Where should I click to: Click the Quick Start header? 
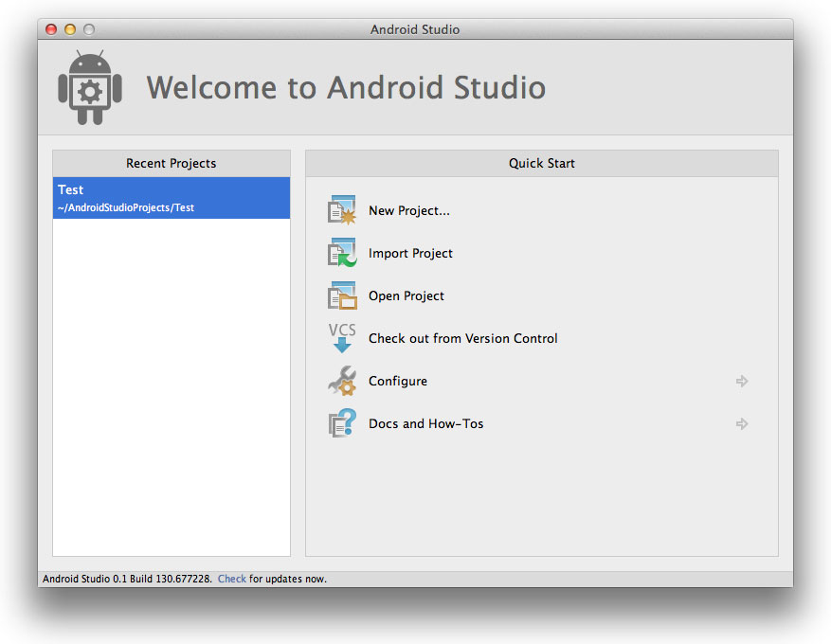pyautogui.click(x=542, y=163)
